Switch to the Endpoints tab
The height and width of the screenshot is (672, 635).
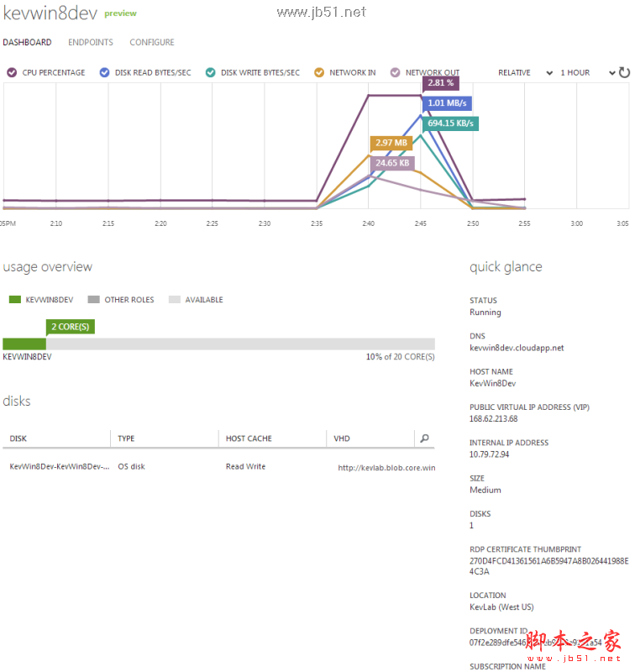pyautogui.click(x=91, y=42)
